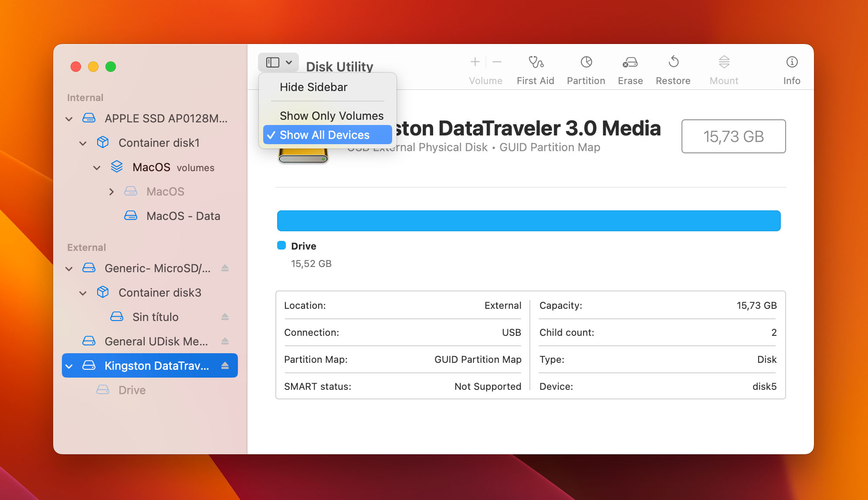Expand the APPLE SSD AP0128M tree item

(x=70, y=118)
